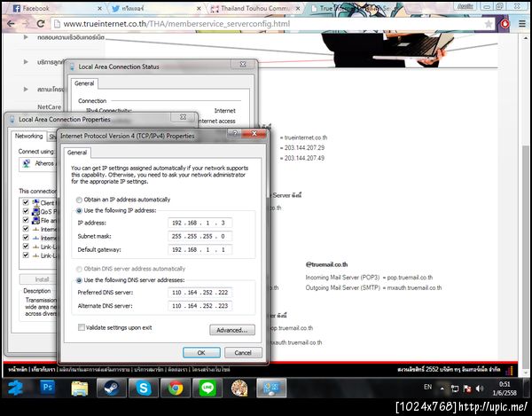The image size is (532, 416).
Task: Close the Twitter tab
Action: [x=199, y=9]
